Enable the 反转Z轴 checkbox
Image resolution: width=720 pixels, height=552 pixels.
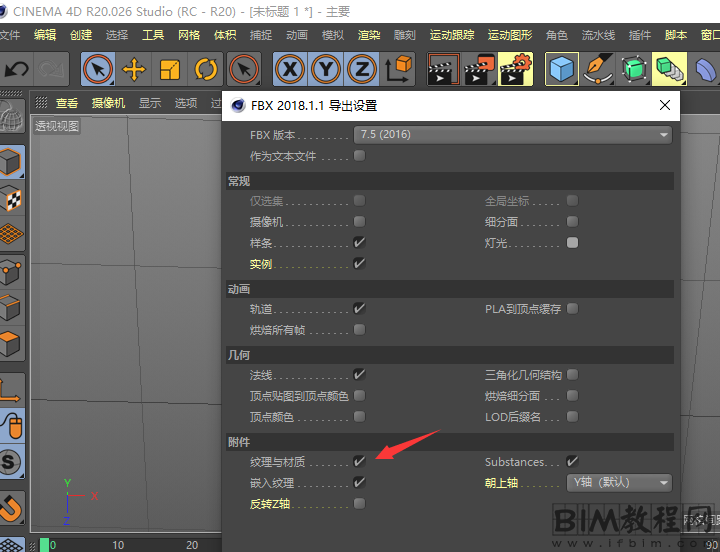(360, 504)
